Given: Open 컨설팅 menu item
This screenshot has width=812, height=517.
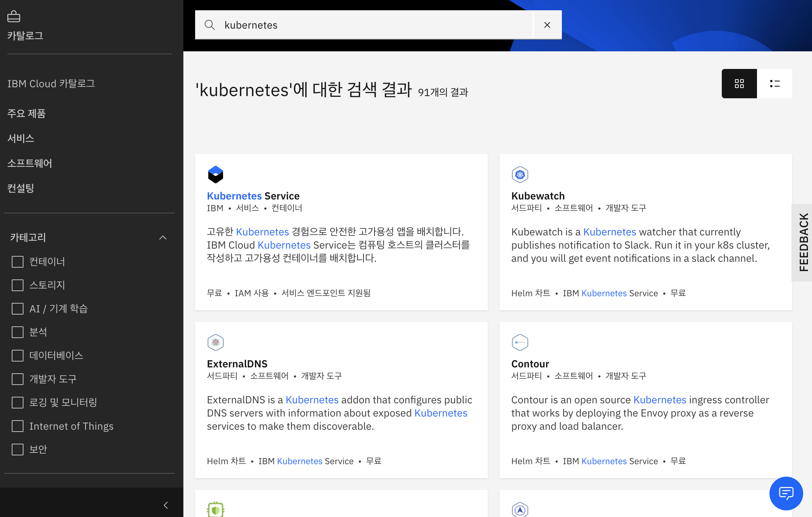Looking at the screenshot, I should (x=21, y=188).
